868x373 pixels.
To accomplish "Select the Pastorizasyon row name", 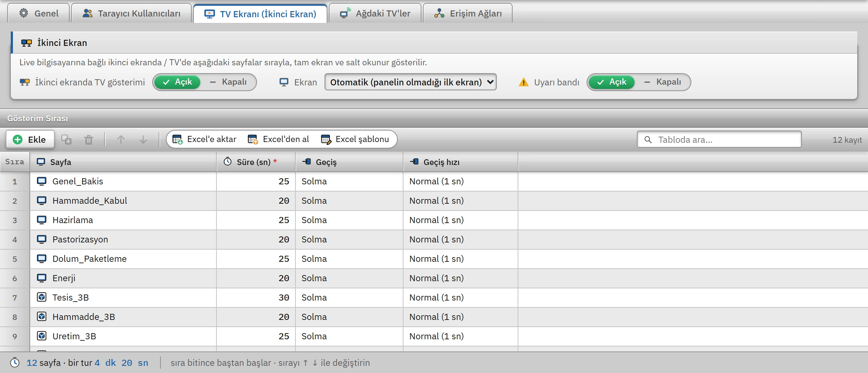I will coord(80,239).
